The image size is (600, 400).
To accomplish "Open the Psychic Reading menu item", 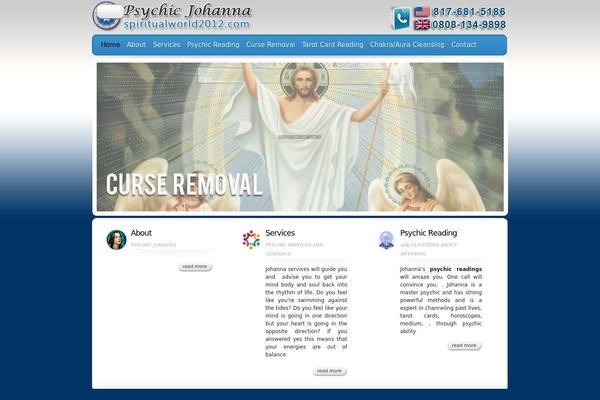I will tap(213, 45).
